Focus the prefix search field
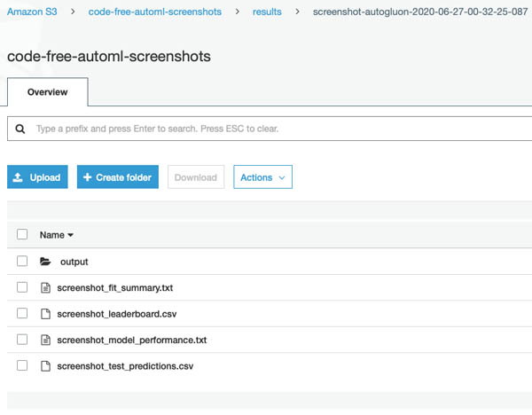This screenshot has height=415, width=532. [x=271, y=129]
